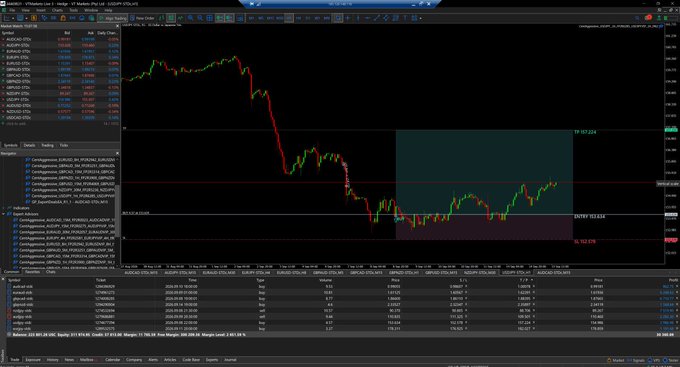Click the New Order toolbar button
Viewport: 680px width, 367px height.
[x=142, y=18]
